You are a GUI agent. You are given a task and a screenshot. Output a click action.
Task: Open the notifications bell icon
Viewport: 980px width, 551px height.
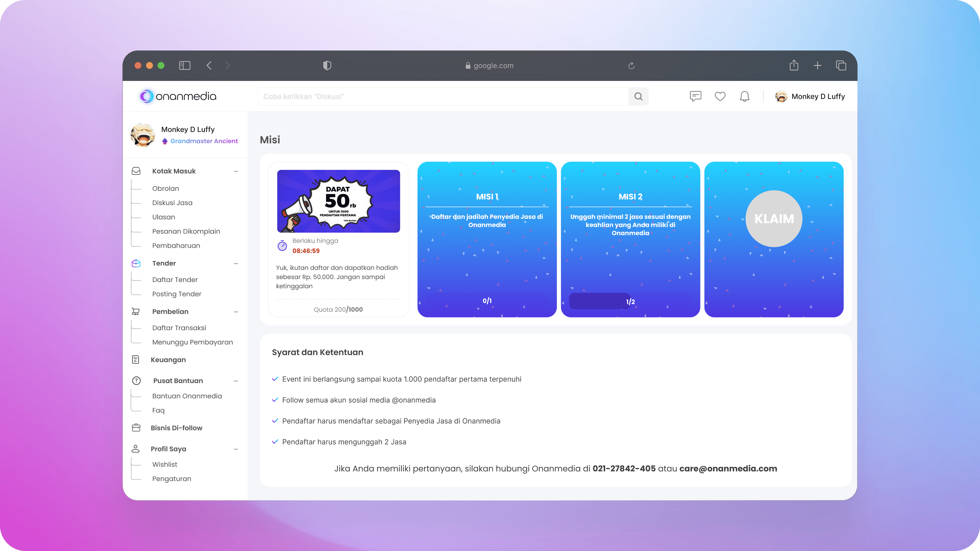point(745,96)
